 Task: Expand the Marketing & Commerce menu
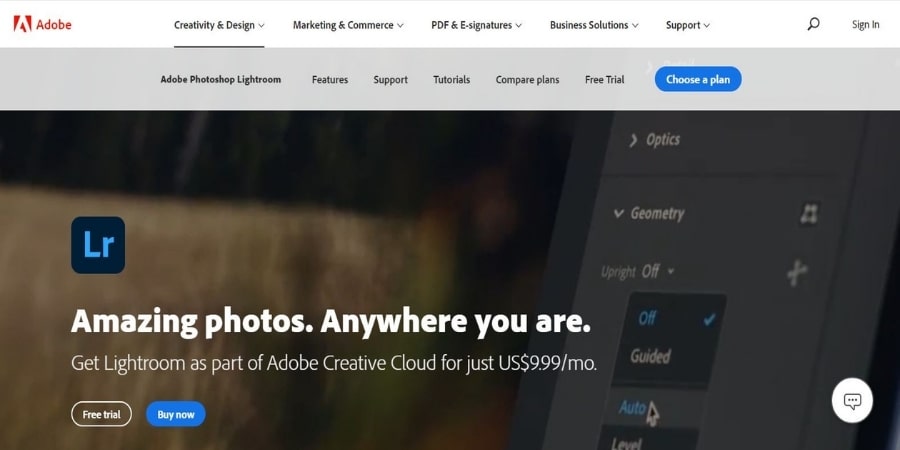click(348, 25)
